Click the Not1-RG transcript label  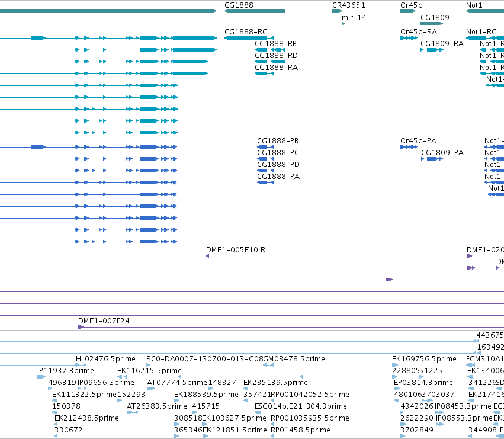coord(481,32)
